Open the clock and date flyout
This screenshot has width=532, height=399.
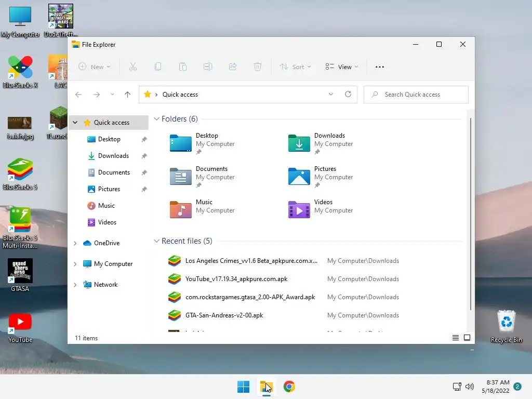click(x=496, y=387)
